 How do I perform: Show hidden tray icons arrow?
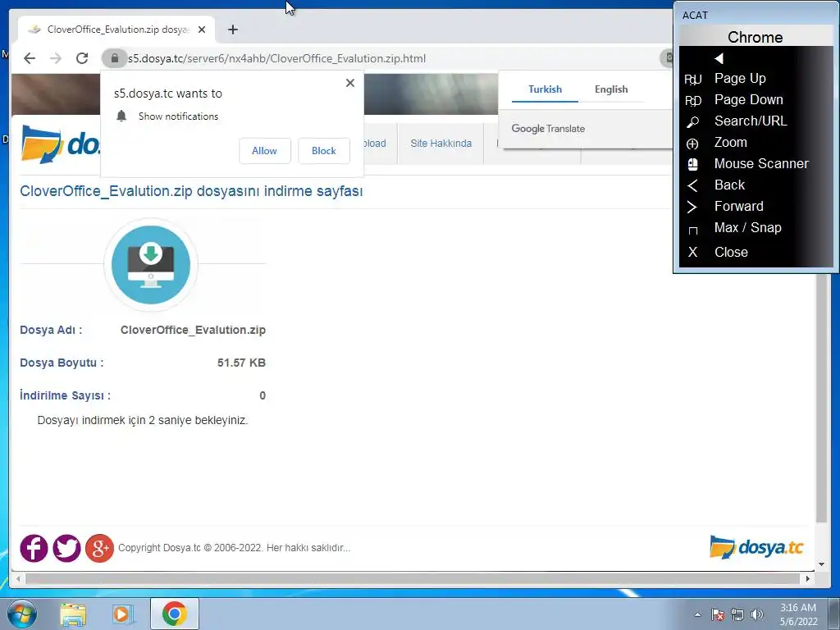tap(697, 614)
